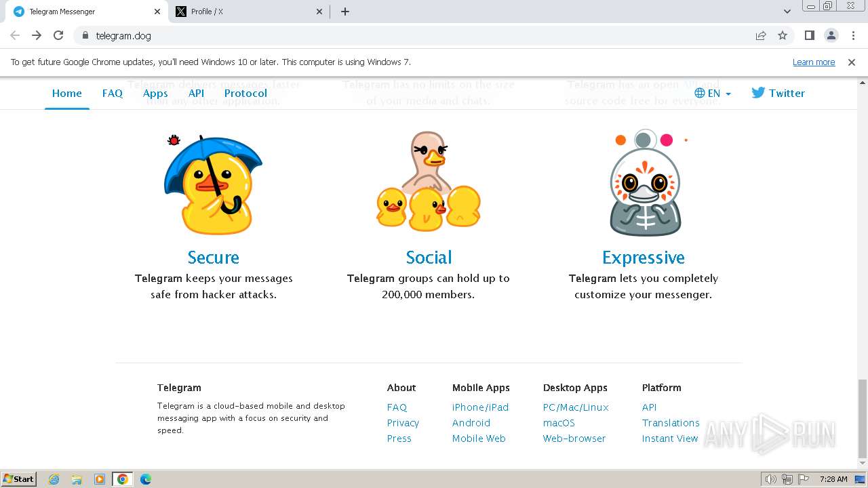Close the Profile / X tab

click(319, 12)
